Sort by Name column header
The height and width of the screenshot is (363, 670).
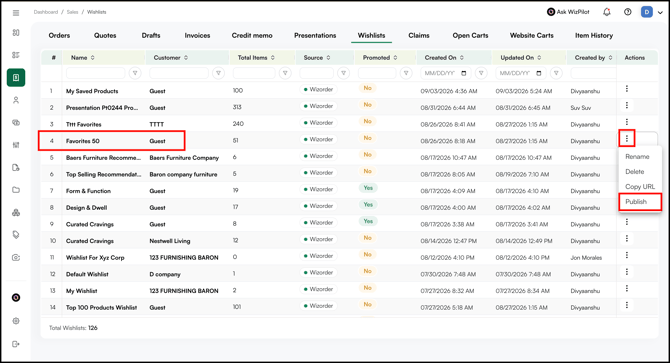83,58
